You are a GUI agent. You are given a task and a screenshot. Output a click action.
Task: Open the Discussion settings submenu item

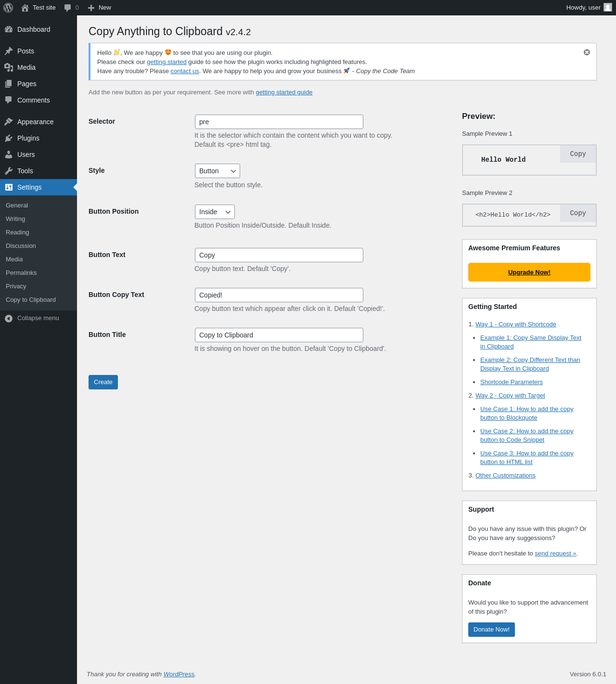click(21, 245)
